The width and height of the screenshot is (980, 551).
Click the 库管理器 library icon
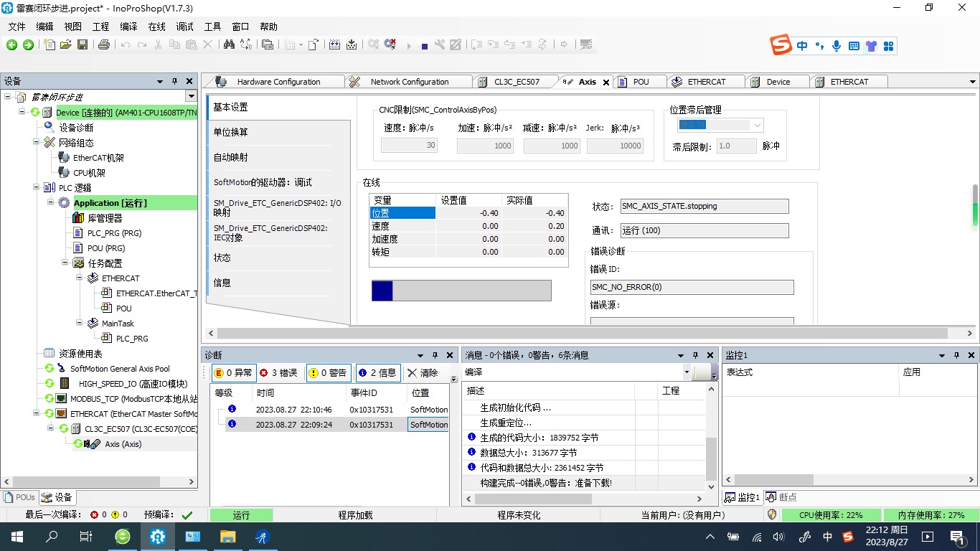click(x=78, y=218)
